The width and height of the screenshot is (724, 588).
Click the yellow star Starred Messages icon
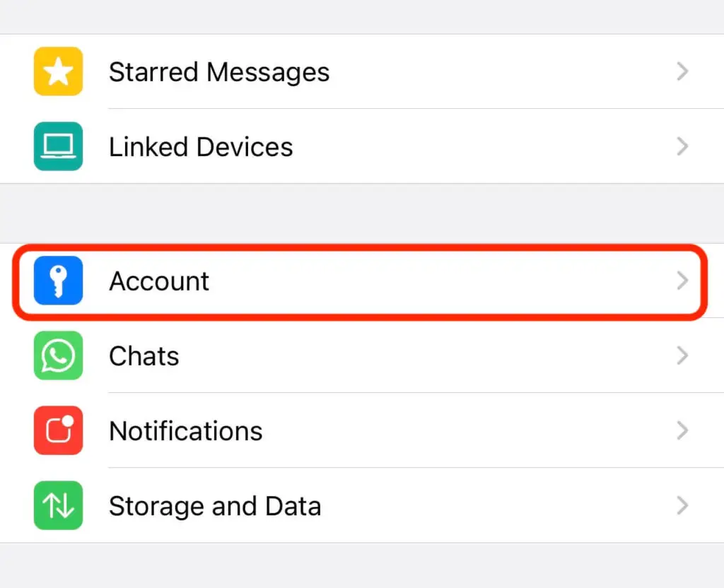point(58,71)
